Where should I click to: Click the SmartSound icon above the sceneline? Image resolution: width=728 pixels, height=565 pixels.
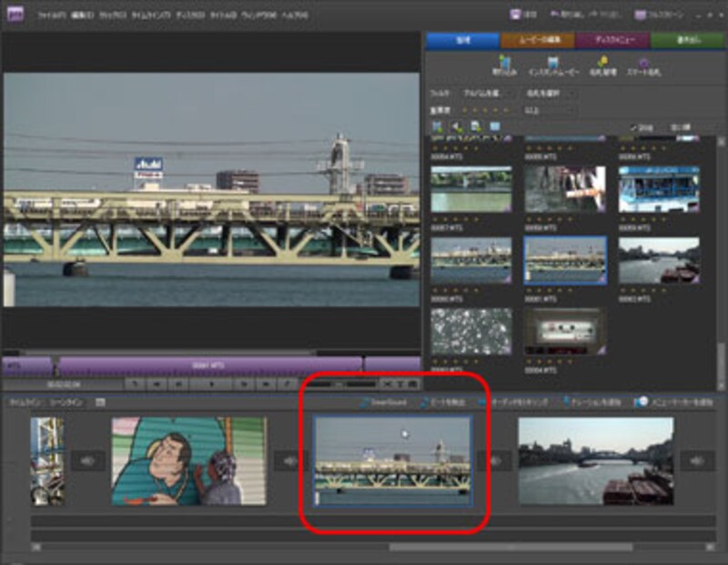365,401
